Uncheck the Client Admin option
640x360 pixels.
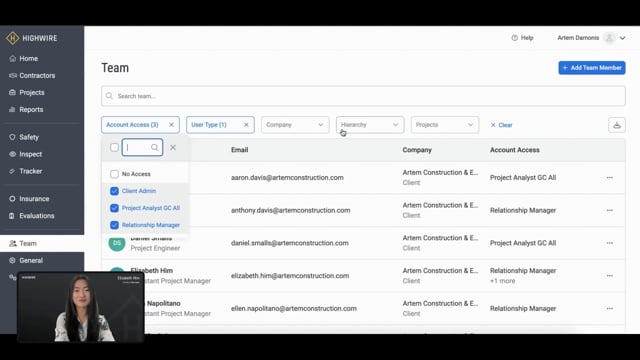(x=114, y=191)
